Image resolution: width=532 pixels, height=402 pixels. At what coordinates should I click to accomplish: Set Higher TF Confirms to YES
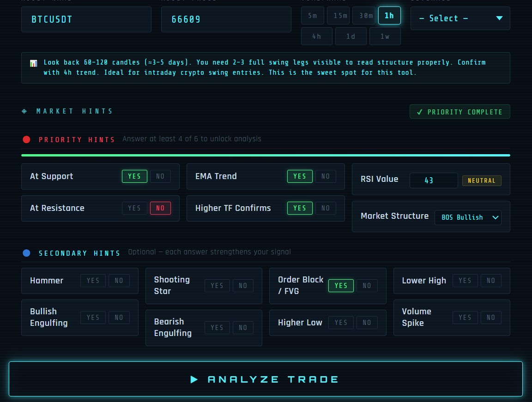coord(300,208)
